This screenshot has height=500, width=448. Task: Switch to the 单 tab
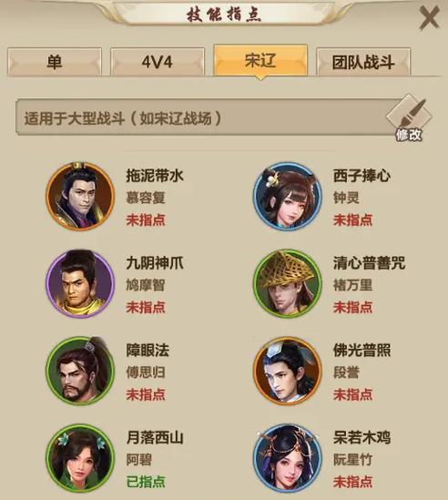tap(55, 62)
